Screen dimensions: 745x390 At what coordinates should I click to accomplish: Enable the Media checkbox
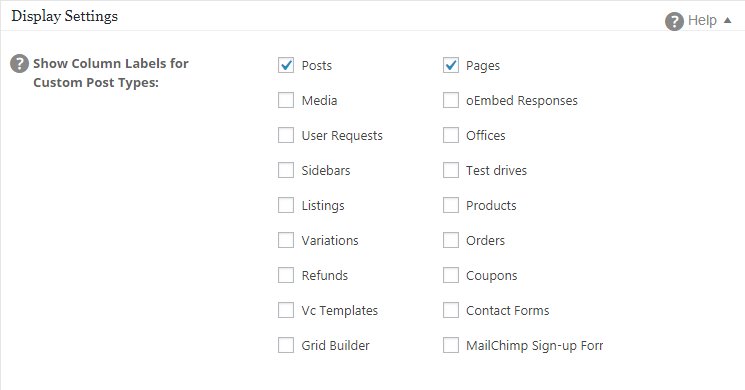286,100
